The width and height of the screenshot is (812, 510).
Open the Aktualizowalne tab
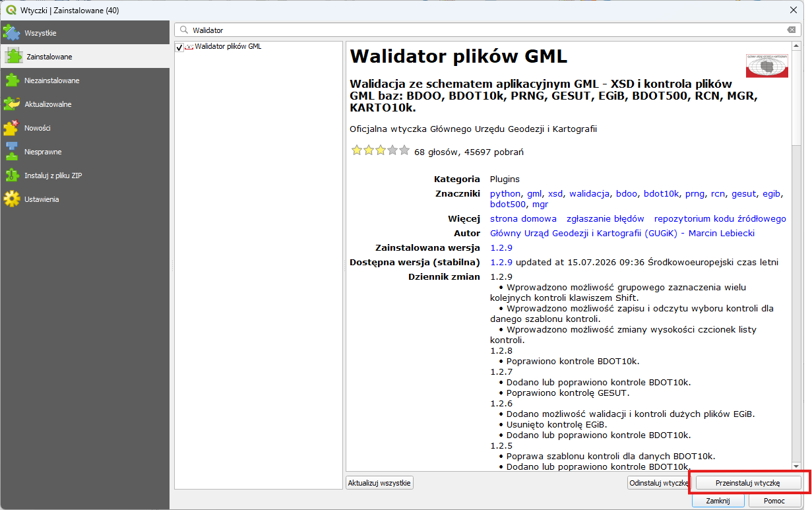pyautogui.click(x=84, y=104)
